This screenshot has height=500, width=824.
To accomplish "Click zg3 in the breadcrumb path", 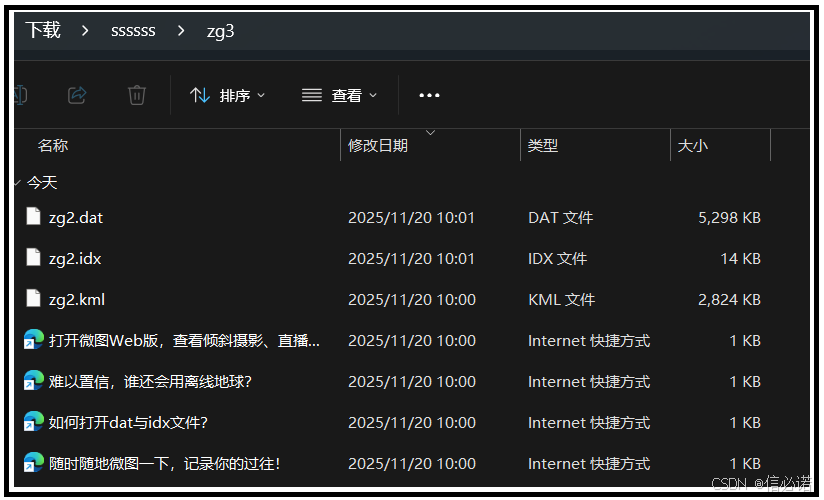I will coord(220,32).
